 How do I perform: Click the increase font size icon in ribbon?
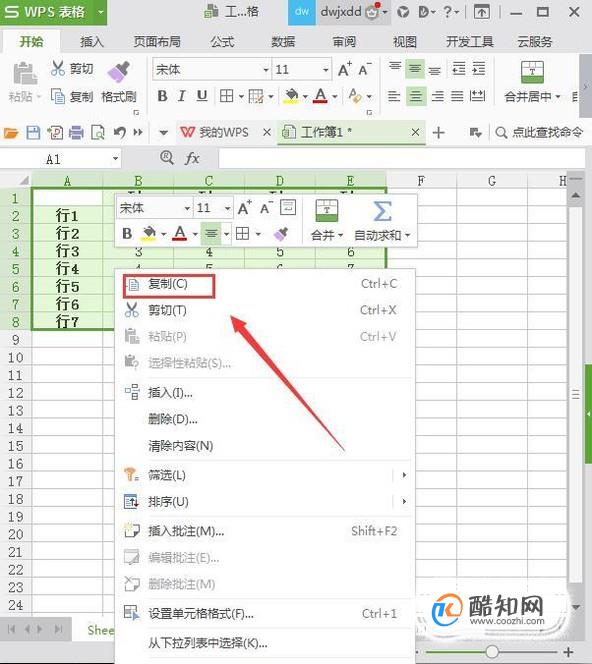pos(345,69)
